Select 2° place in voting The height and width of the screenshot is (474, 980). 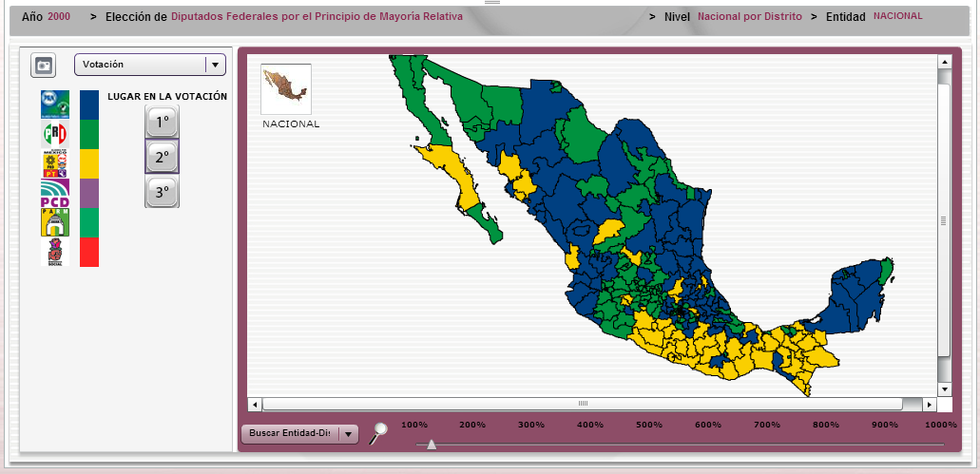162,157
